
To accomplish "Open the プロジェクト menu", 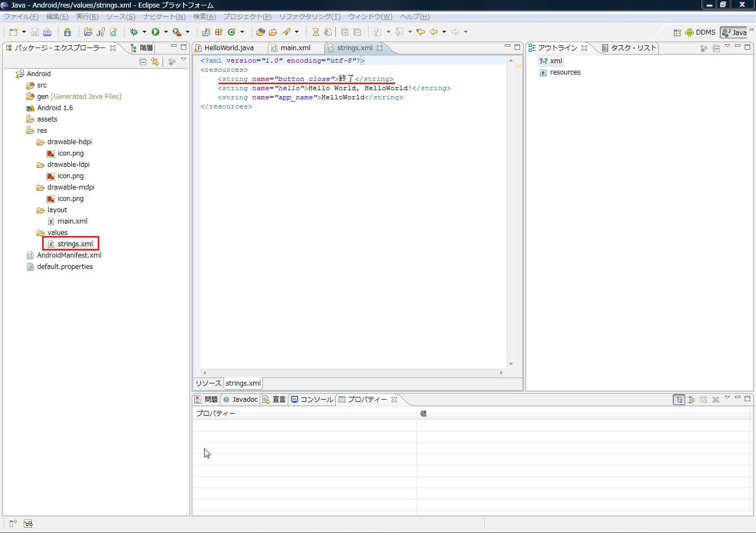I will click(247, 17).
